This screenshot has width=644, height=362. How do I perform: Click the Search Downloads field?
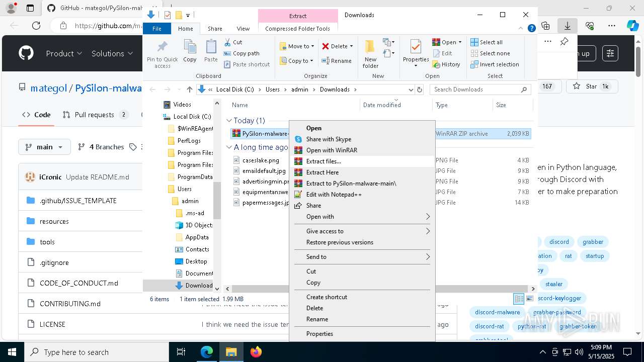click(480, 89)
